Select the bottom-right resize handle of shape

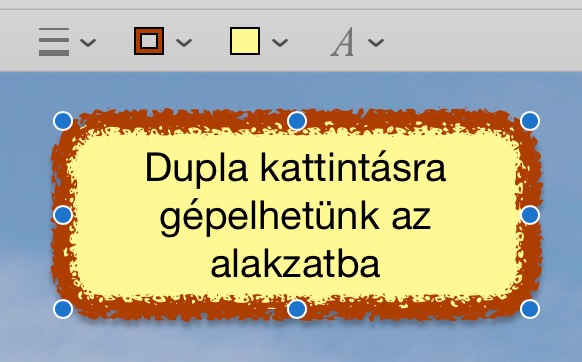[530, 309]
